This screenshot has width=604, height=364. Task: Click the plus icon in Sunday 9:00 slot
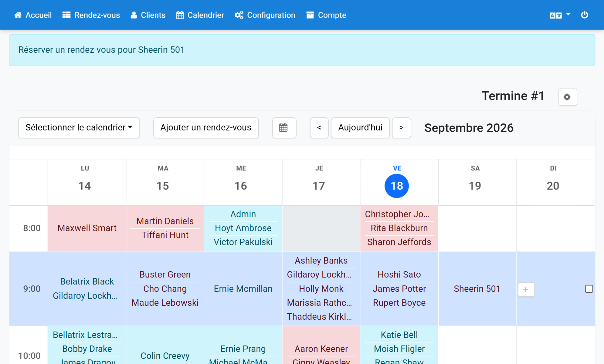click(x=526, y=289)
